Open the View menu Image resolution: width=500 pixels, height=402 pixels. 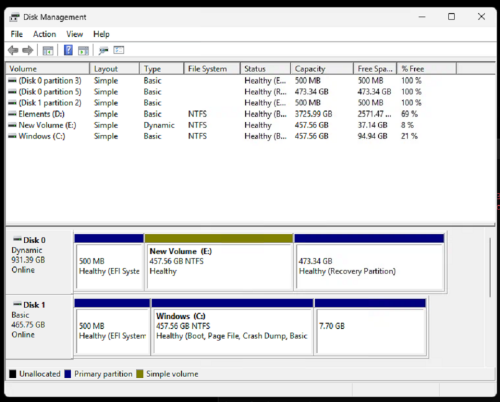(75, 34)
